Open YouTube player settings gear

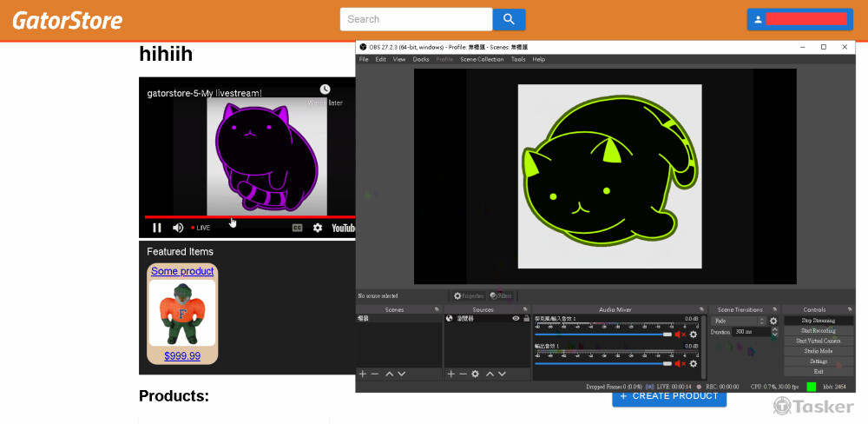point(318,228)
